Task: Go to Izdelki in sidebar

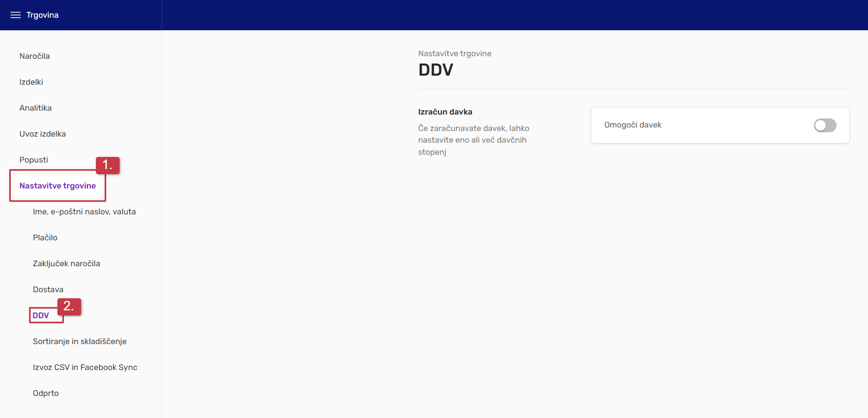Action: [x=31, y=82]
